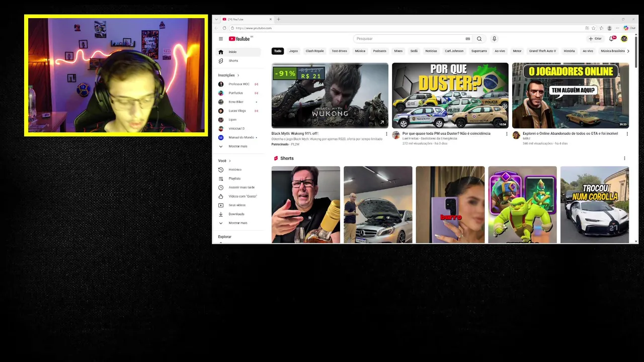Click the Início home icon
The image size is (644, 362).
220,52
